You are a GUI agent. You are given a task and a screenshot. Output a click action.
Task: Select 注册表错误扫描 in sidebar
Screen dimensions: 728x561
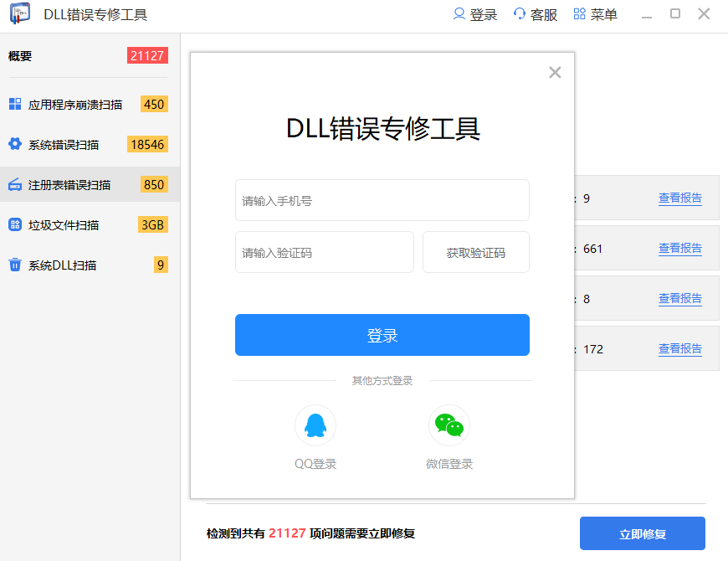(x=69, y=185)
